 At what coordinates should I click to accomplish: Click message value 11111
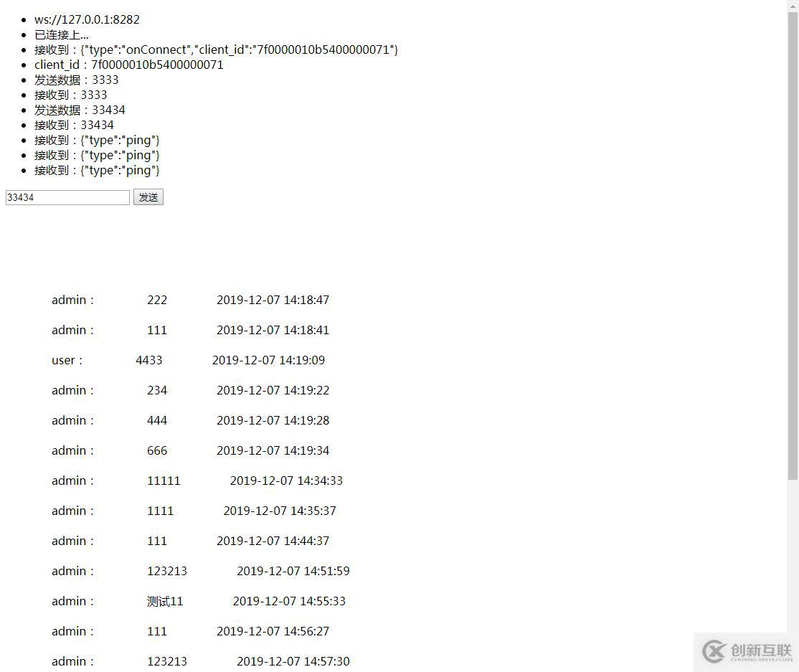[164, 481]
